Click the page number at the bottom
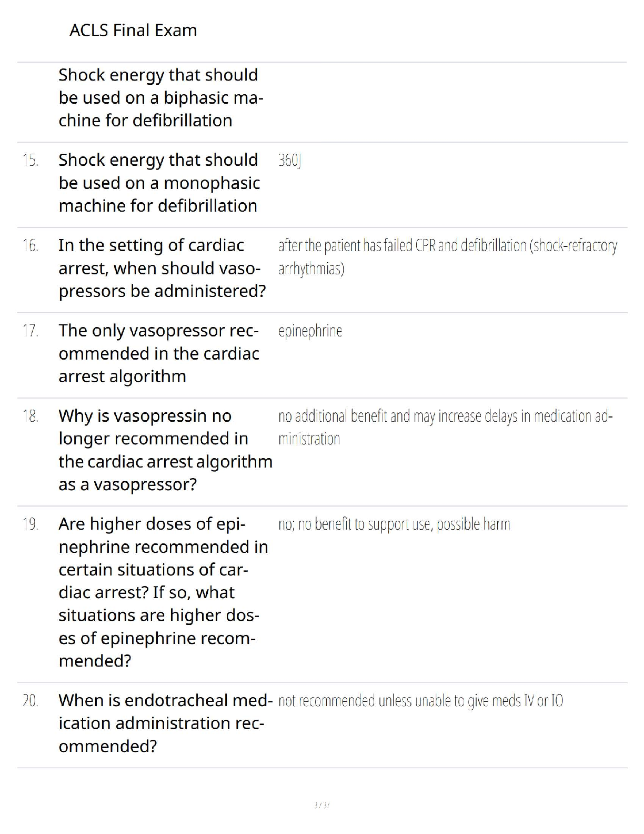Viewport: 644px width, 834px height. [321, 805]
